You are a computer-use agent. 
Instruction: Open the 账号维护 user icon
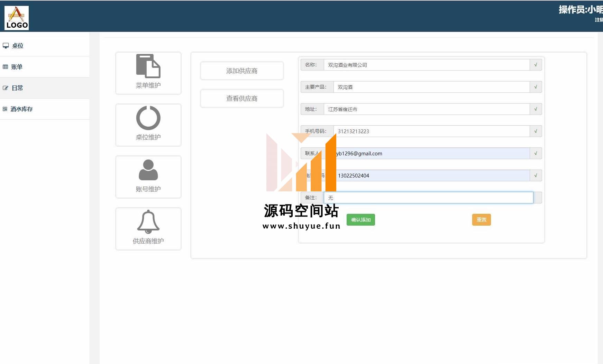(x=148, y=170)
